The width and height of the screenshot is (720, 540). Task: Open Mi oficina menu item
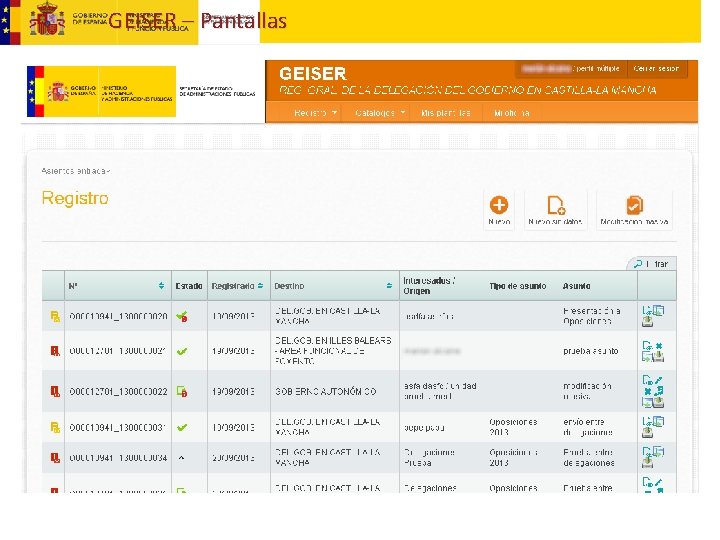tap(512, 113)
